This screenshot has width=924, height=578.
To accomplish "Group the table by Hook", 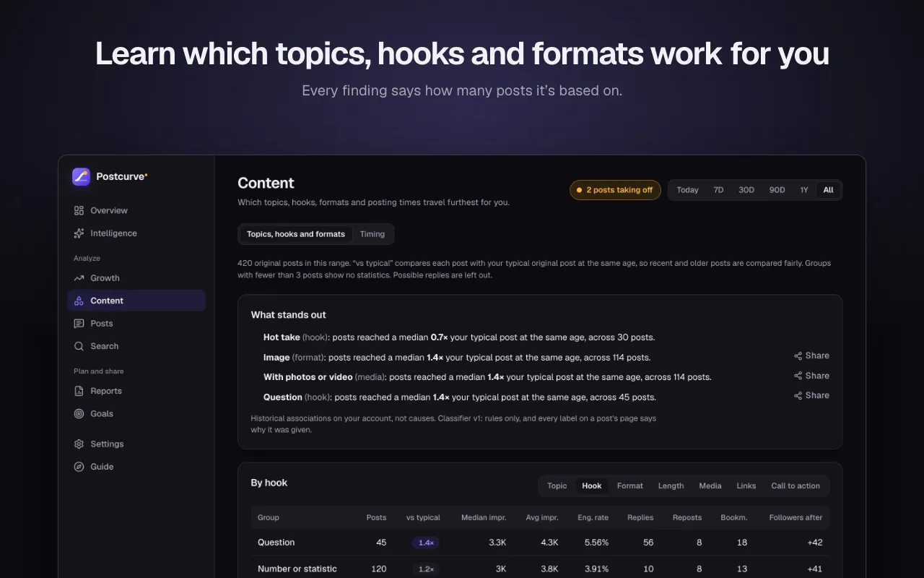I will tap(592, 486).
